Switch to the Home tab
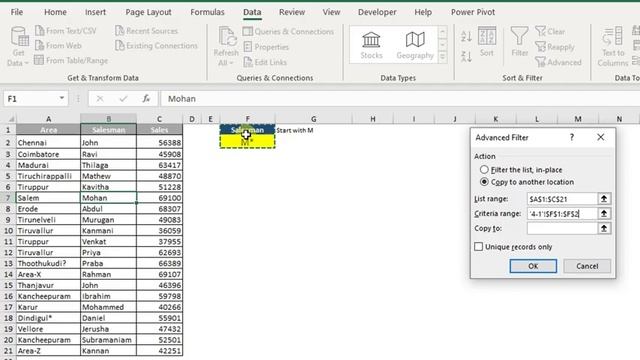640x360 pixels. (55, 12)
